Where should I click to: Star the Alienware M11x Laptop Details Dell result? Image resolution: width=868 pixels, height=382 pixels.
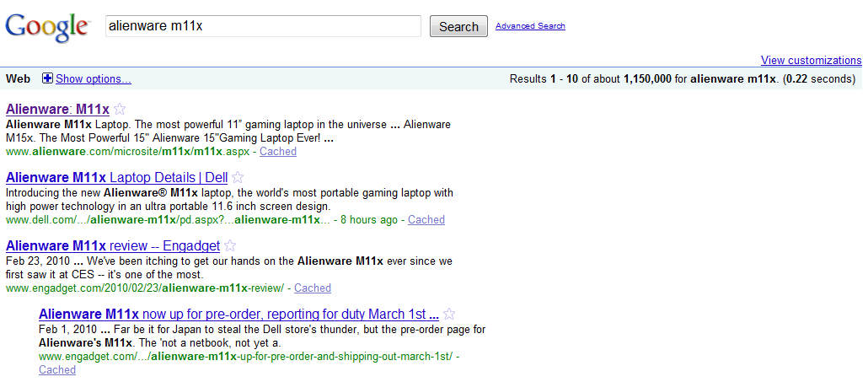238,177
